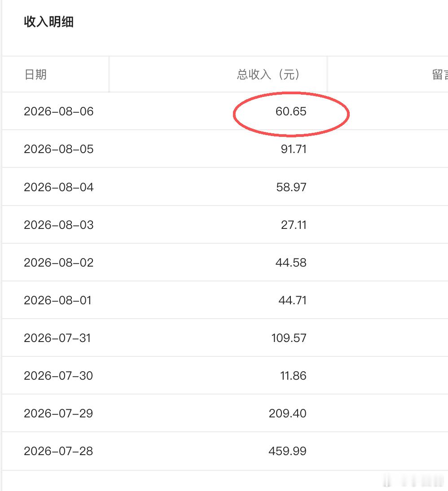This screenshot has height=491, width=448.
Task: Click the income value 209.40
Action: coord(287,413)
